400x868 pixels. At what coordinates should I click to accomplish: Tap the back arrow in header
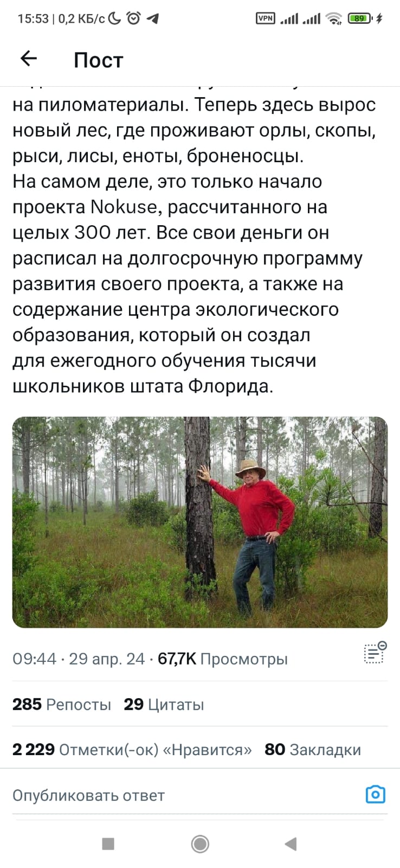pos(28,59)
